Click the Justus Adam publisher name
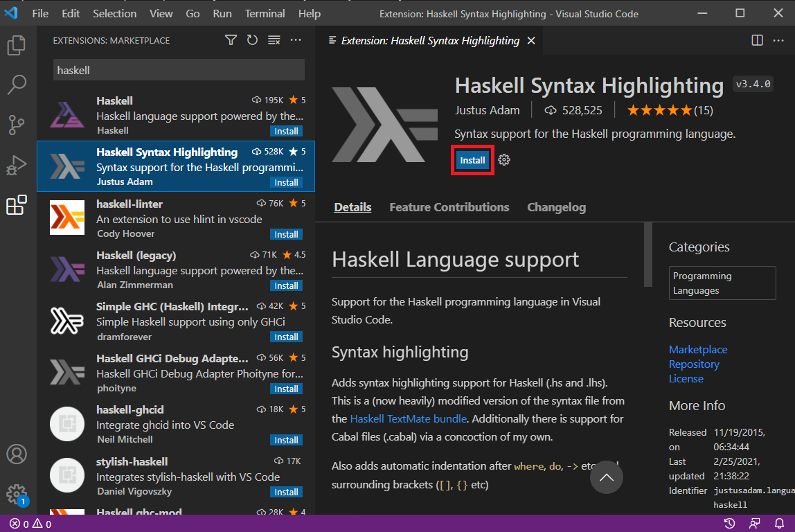 coord(487,110)
